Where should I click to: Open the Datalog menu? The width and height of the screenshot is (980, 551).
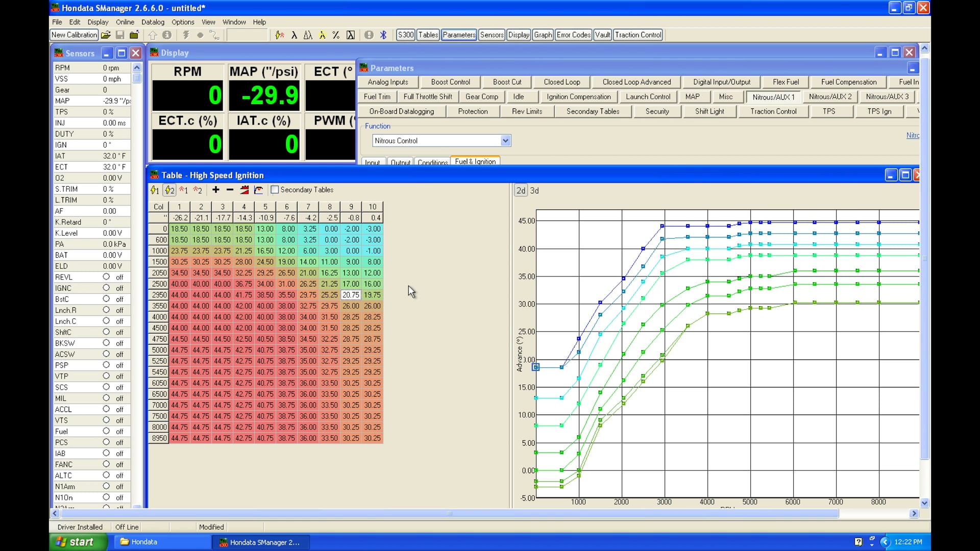point(153,22)
